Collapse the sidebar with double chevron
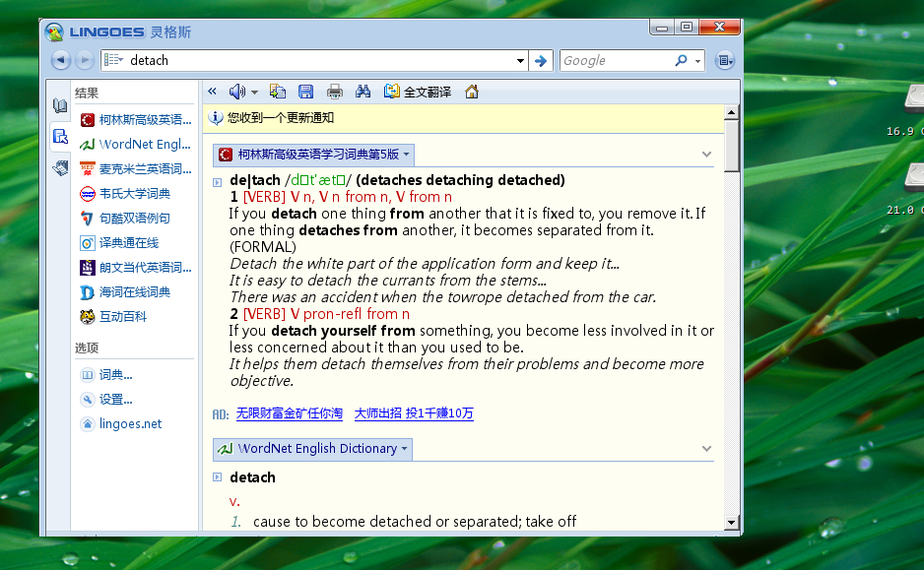 (212, 92)
